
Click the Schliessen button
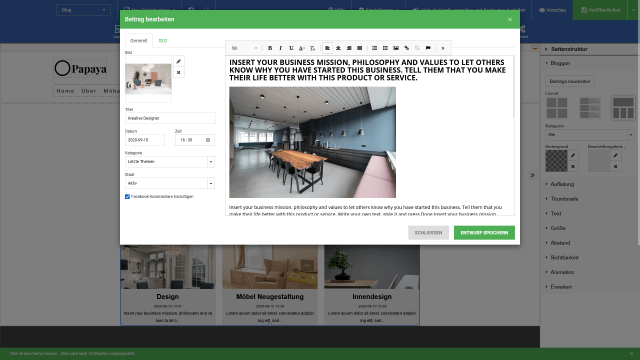coord(428,233)
